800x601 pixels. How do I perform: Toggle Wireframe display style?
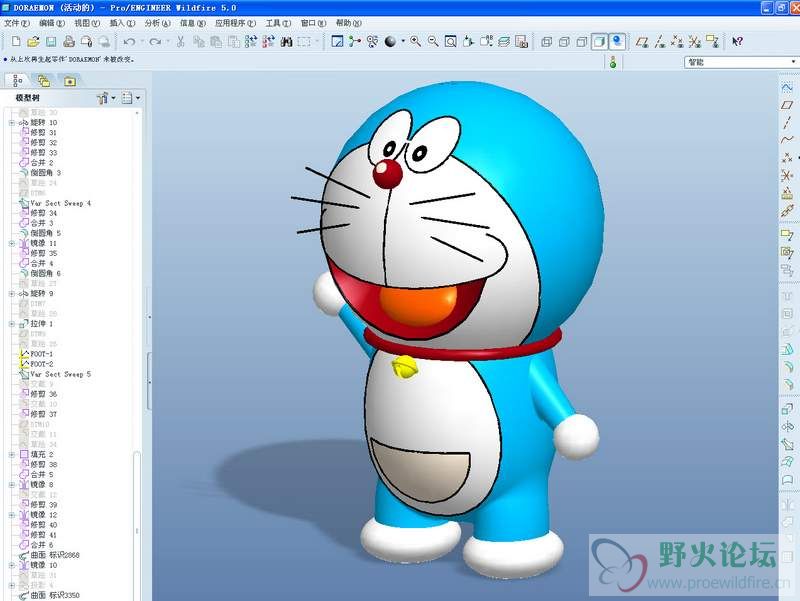point(546,42)
